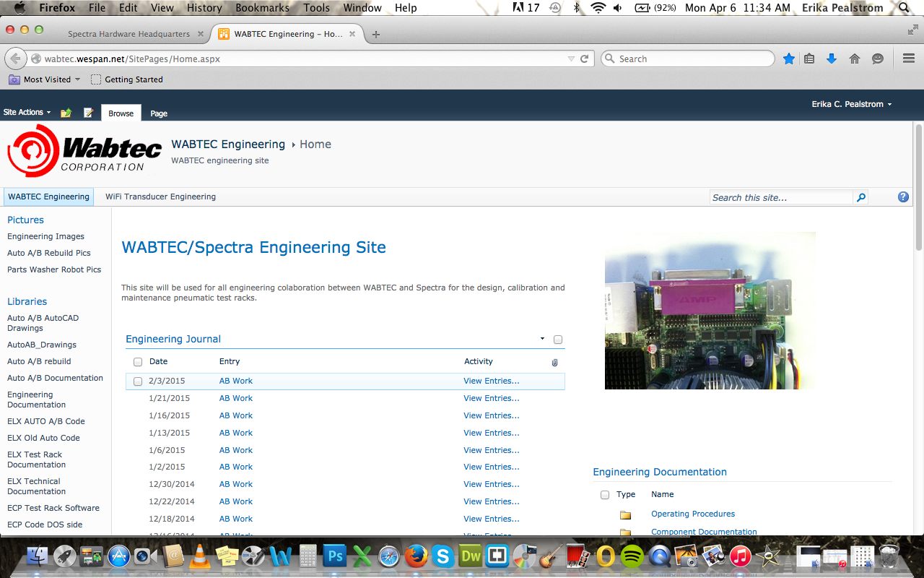Open Spotify from the dock
The width and height of the screenshot is (924, 578).
[632, 556]
